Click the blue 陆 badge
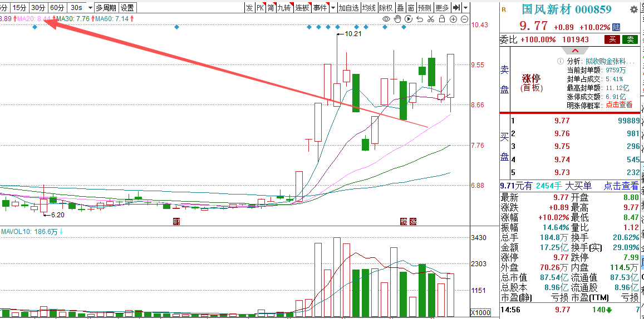The image size is (644, 319). 616,27
